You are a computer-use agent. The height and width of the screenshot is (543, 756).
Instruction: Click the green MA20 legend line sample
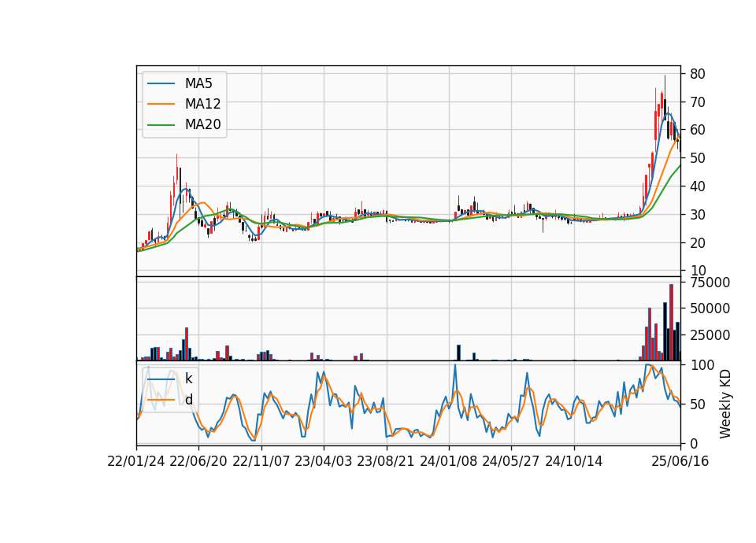click(x=161, y=124)
